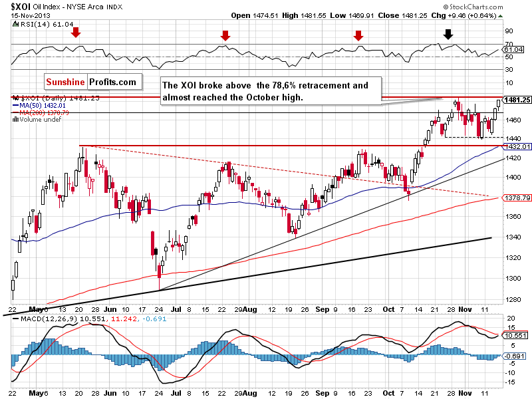The width and height of the screenshot is (532, 399).
Task: Click the red MACD signal value 11.242
Action: click(x=124, y=319)
